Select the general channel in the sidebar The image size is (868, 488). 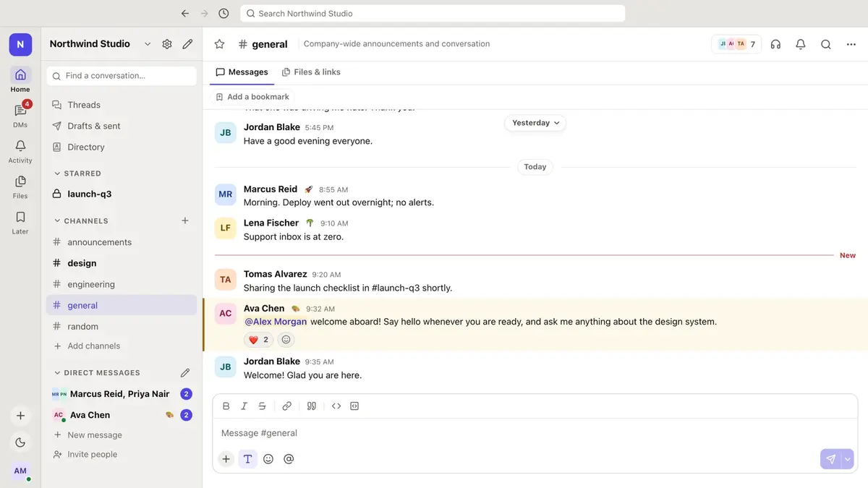click(122, 305)
